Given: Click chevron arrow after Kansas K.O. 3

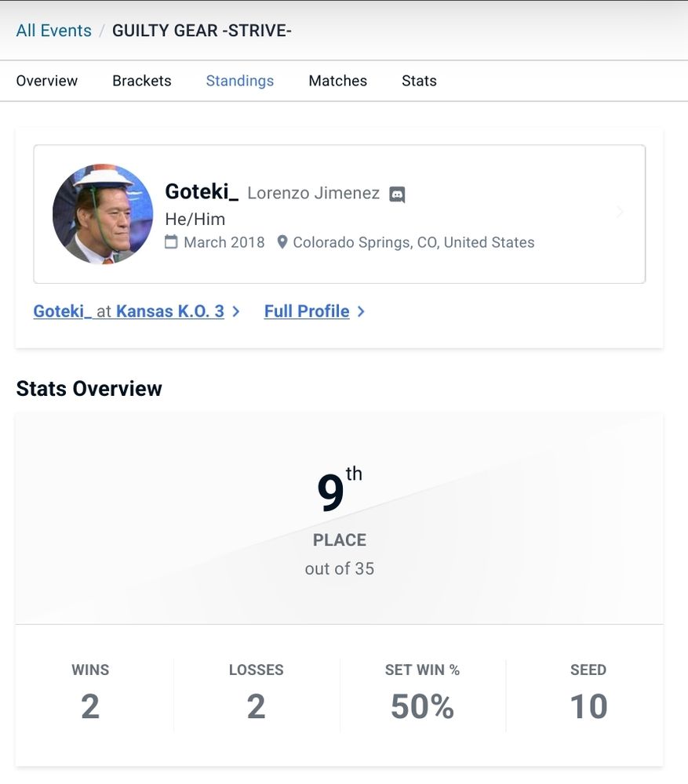Looking at the screenshot, I should coord(236,311).
